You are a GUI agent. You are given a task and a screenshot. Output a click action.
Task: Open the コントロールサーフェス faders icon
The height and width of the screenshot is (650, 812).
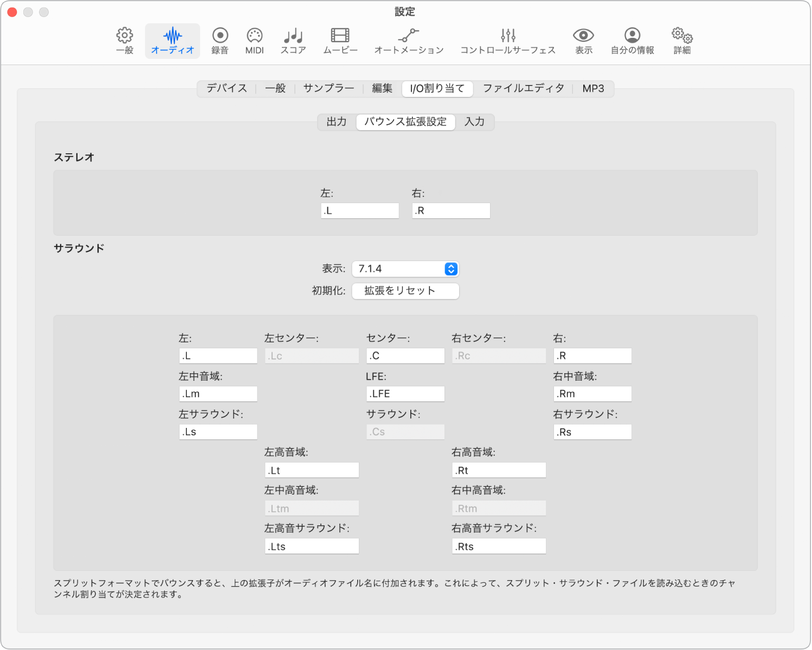pos(508,41)
